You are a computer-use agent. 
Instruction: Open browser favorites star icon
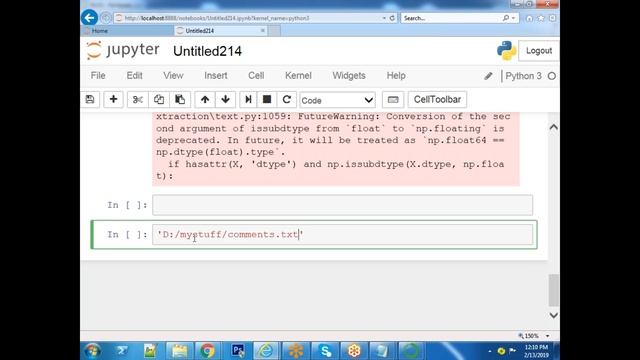[x=540, y=18]
